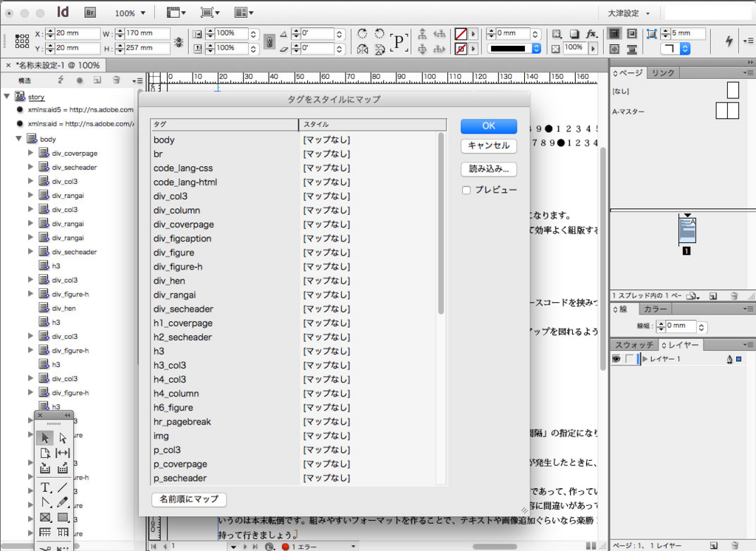
Task: Toggle visibility eye of レイヤー 1
Action: pos(616,359)
